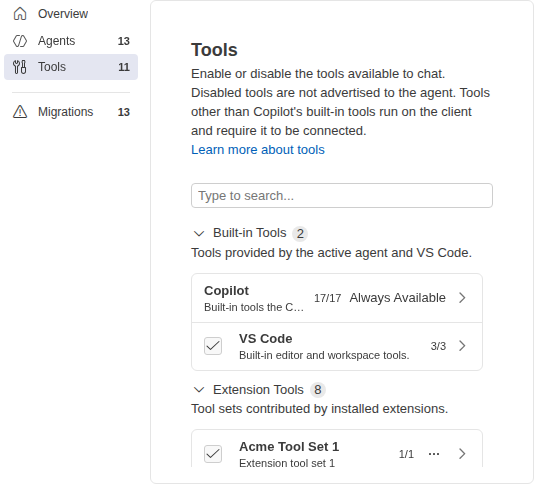Screen dimensions: 550x500
Task: Click the Copilot tool set title
Action: tap(226, 291)
